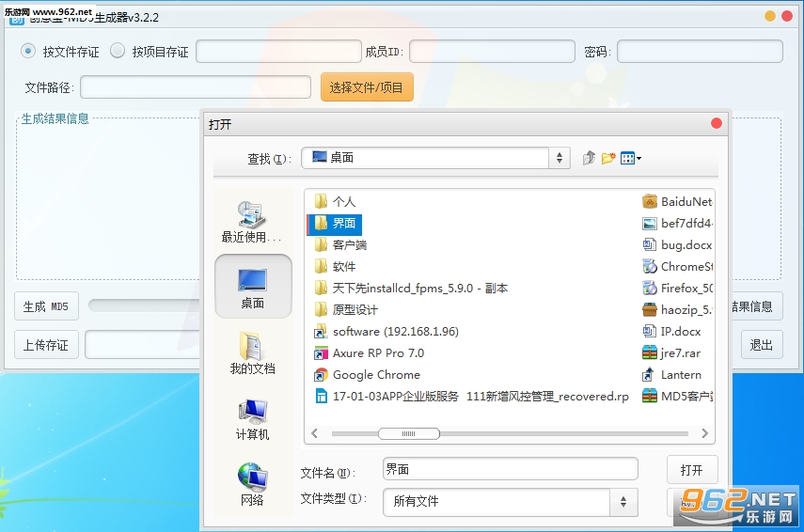Click the MD5 progress bar
The image size is (804, 532).
pos(144,306)
